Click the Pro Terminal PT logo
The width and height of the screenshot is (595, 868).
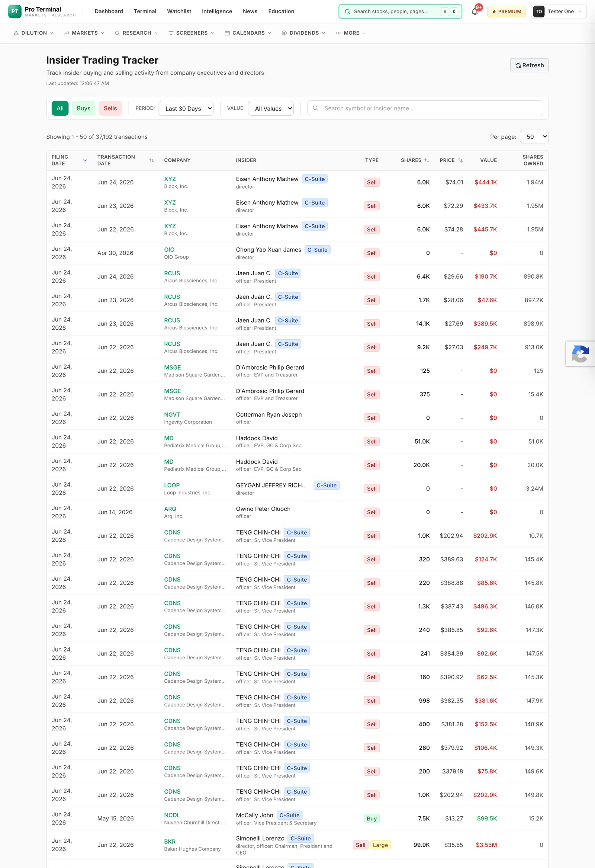15,11
